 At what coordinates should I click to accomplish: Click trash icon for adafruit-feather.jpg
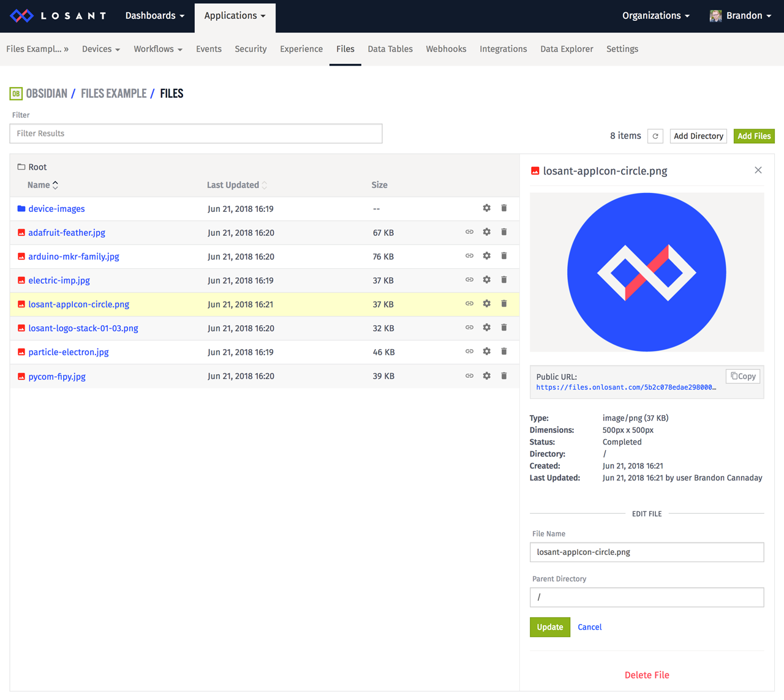pos(504,232)
